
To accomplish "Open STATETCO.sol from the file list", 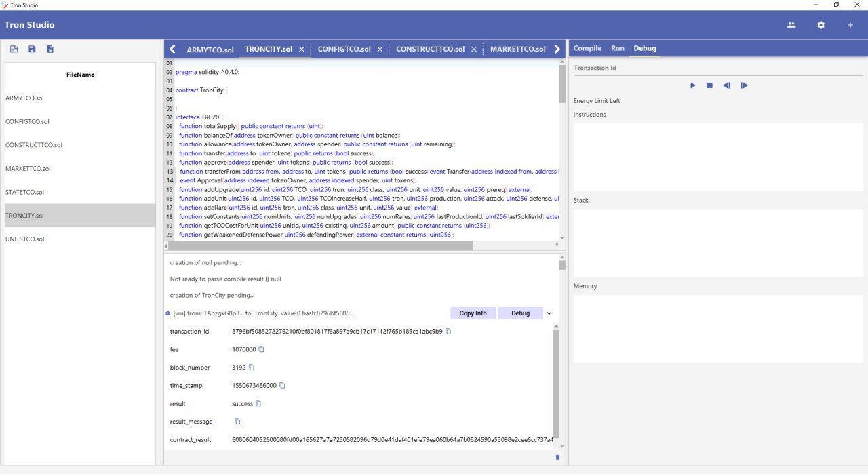I will pyautogui.click(x=80, y=193).
